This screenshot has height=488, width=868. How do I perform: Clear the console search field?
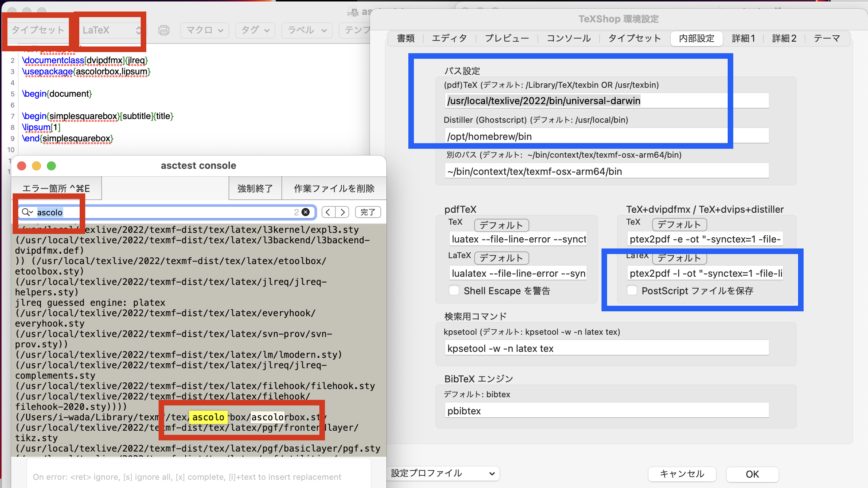coord(306,212)
